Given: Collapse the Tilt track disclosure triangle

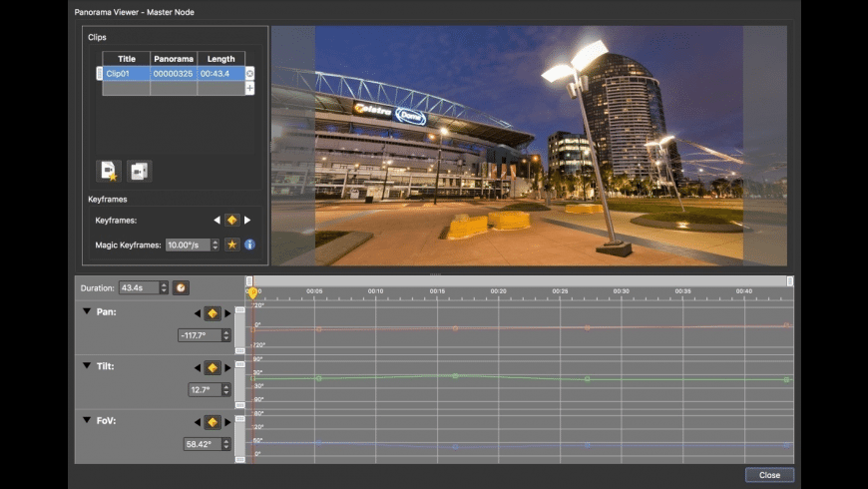Looking at the screenshot, I should tap(87, 366).
